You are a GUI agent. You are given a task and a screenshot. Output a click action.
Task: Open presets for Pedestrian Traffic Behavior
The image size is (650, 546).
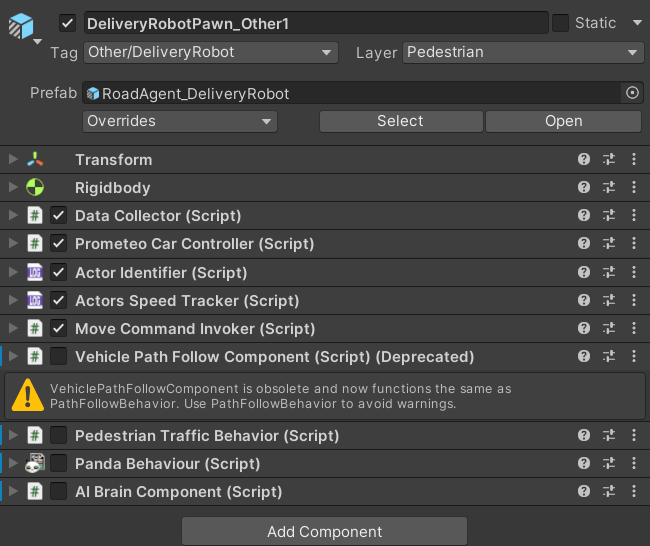609,435
